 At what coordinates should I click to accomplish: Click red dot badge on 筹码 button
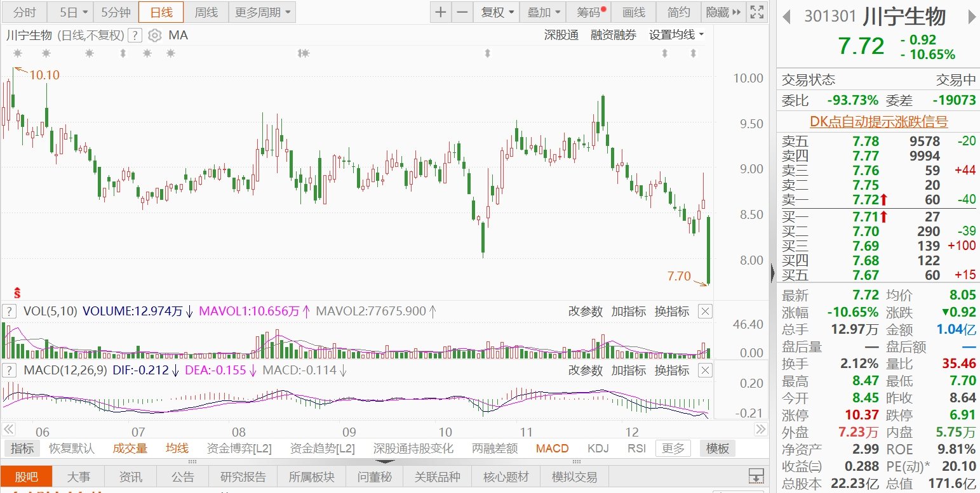click(x=604, y=9)
